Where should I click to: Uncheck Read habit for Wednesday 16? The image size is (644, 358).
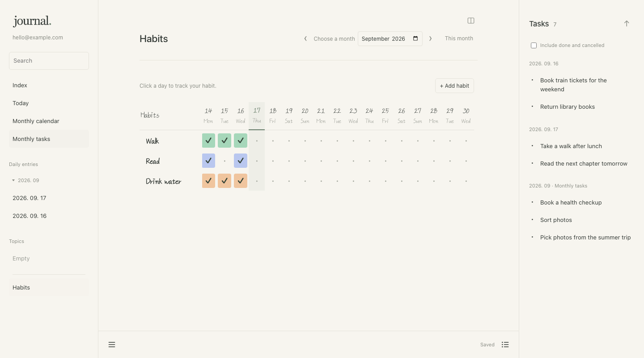point(241,161)
